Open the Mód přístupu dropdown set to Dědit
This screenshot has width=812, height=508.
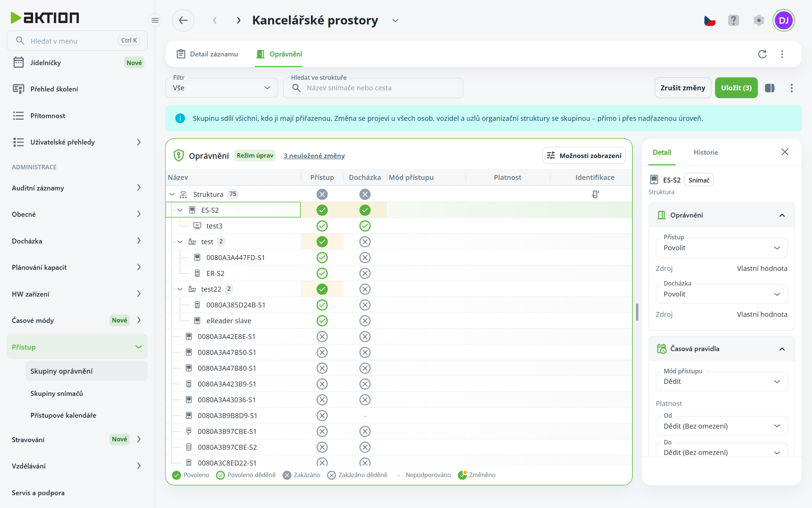[x=721, y=382]
